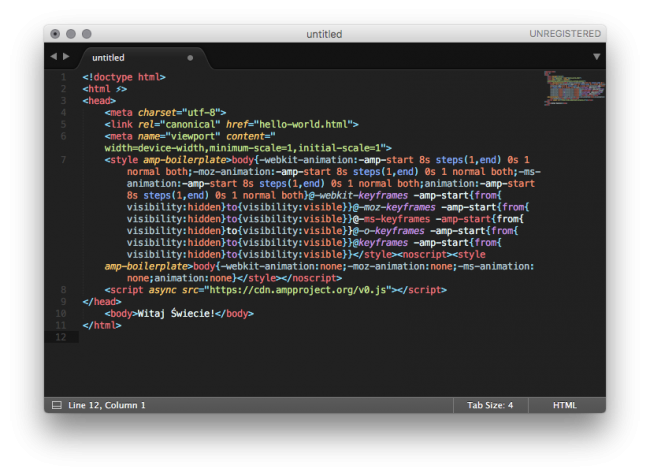Image resolution: width=650 pixels, height=476 pixels.
Task: Click cdn.ampproject.org script URL
Action: (x=298, y=290)
